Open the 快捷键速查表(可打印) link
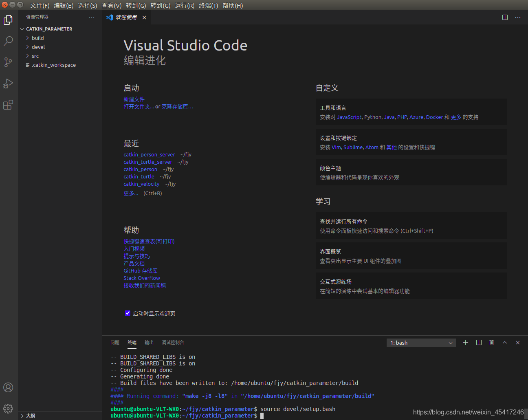528x420 pixels. (149, 242)
